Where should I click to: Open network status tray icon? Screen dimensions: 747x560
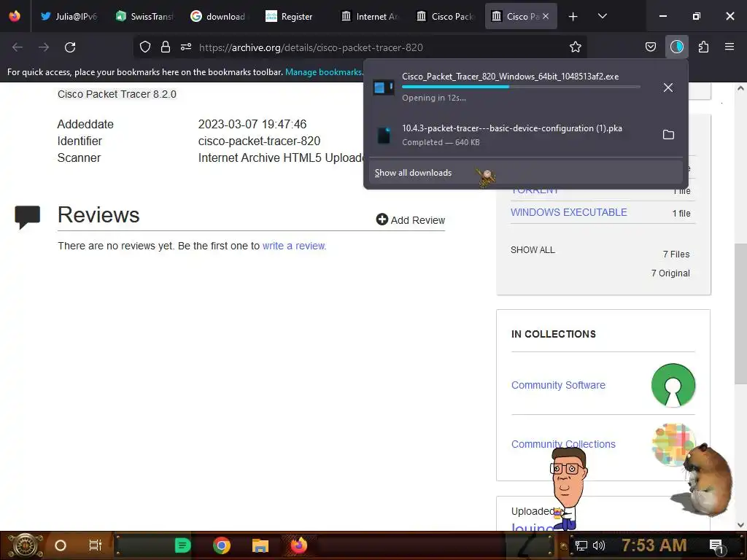[581, 545]
